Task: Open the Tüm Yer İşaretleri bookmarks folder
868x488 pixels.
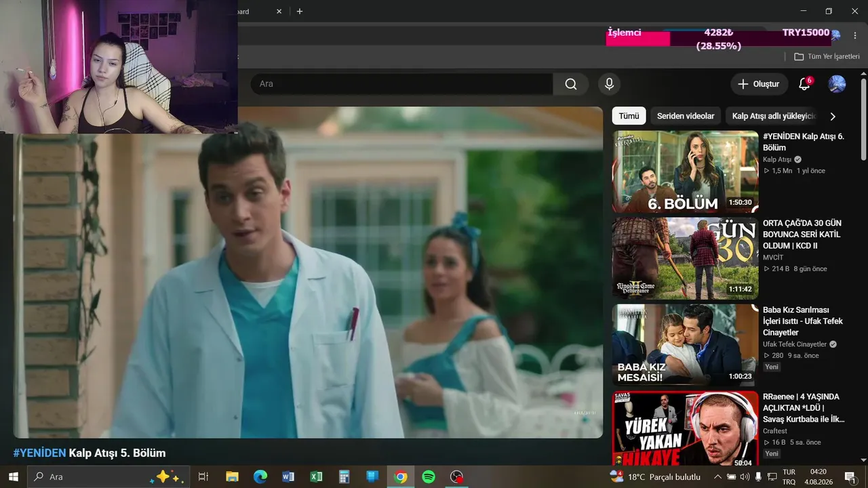Action: point(827,57)
